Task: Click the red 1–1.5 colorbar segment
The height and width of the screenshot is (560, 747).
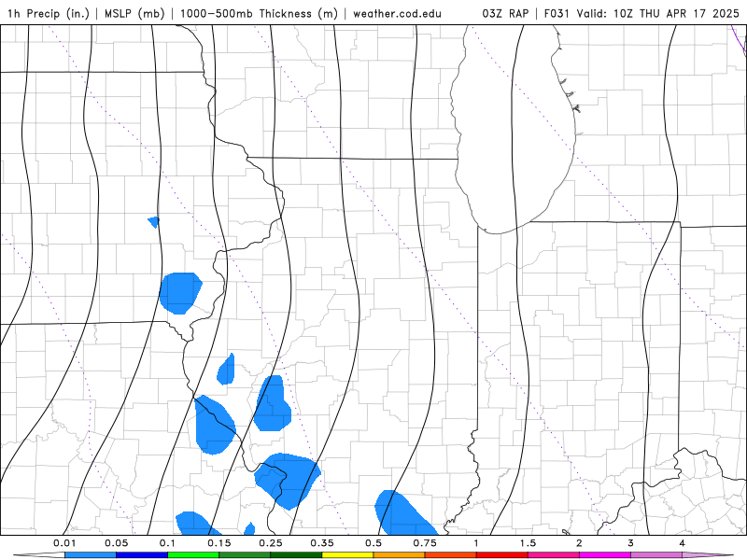Action: pyautogui.click(x=502, y=555)
